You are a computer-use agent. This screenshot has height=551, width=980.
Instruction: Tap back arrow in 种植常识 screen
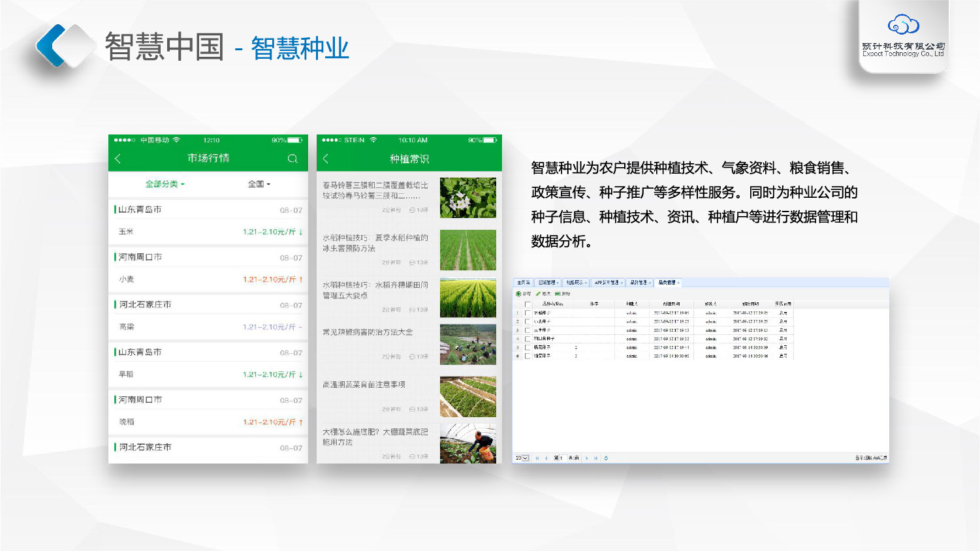326,159
